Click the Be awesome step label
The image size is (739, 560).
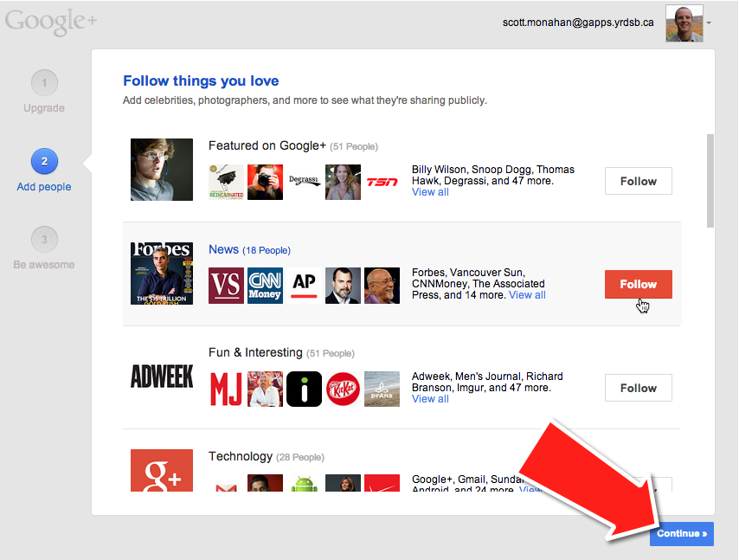pos(44,265)
